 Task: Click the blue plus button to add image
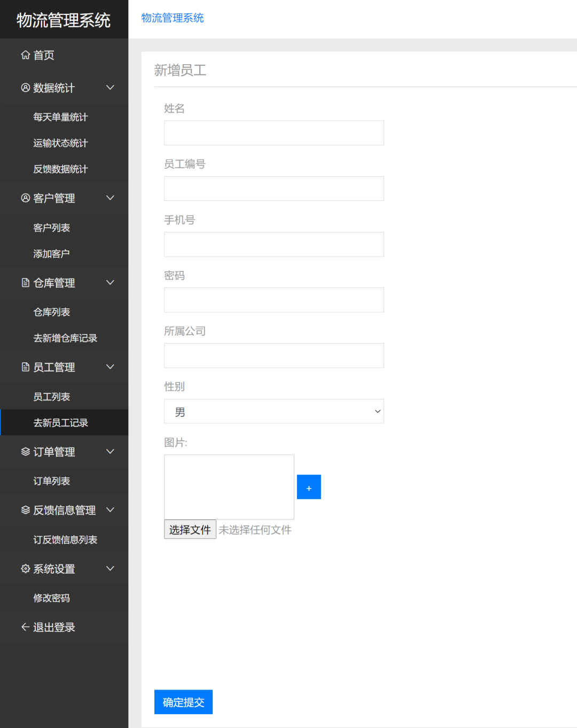tap(309, 487)
